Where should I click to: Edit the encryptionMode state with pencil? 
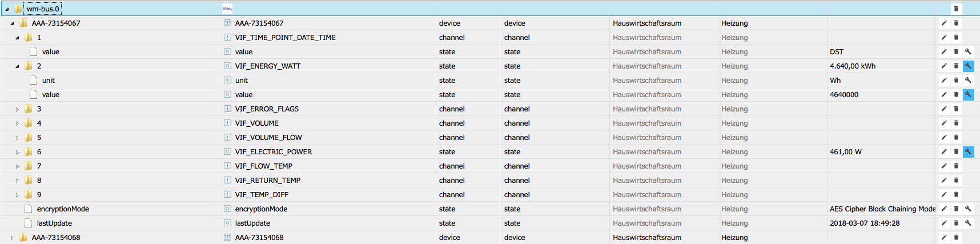click(x=944, y=209)
